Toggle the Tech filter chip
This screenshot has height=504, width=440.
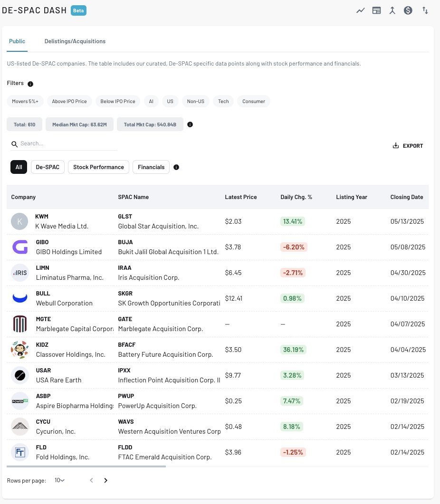[x=223, y=101]
